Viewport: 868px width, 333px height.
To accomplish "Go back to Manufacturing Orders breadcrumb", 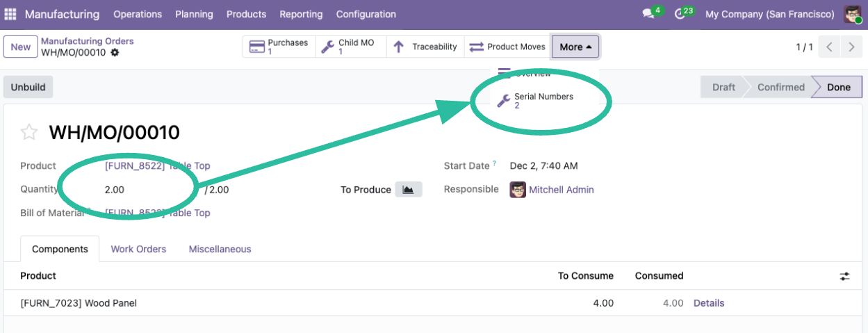I will click(x=88, y=42).
